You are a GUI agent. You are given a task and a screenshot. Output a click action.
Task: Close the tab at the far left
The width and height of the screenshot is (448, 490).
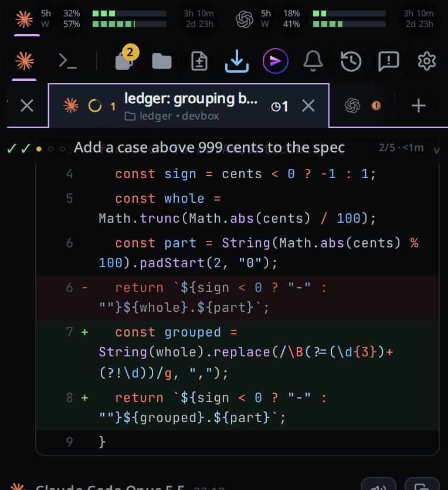pyautogui.click(x=27, y=106)
